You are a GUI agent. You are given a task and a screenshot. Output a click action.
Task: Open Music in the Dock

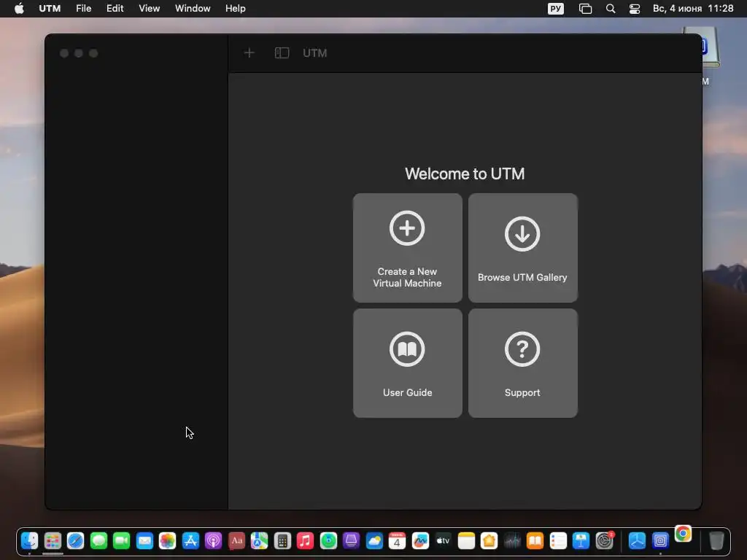[306, 541]
